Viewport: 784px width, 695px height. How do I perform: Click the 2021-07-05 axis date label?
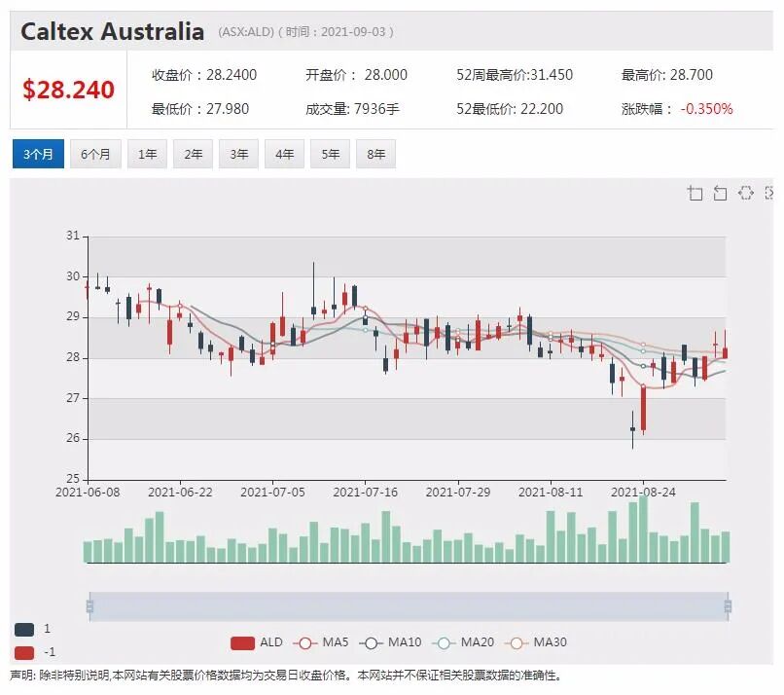click(272, 493)
